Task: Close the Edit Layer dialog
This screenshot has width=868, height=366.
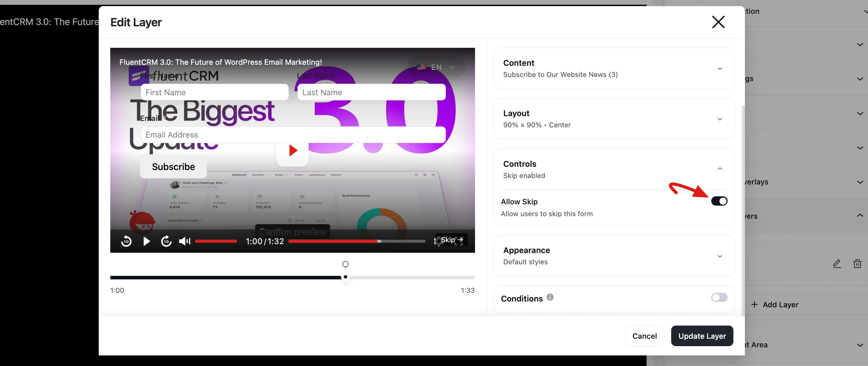Action: [718, 22]
